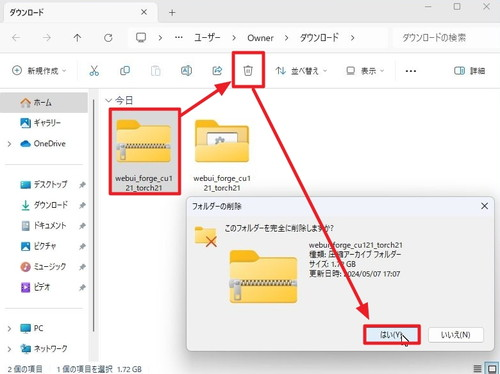This screenshot has width=500, height=374.
Task: Close the ダウンロード tab
Action: [x=144, y=12]
